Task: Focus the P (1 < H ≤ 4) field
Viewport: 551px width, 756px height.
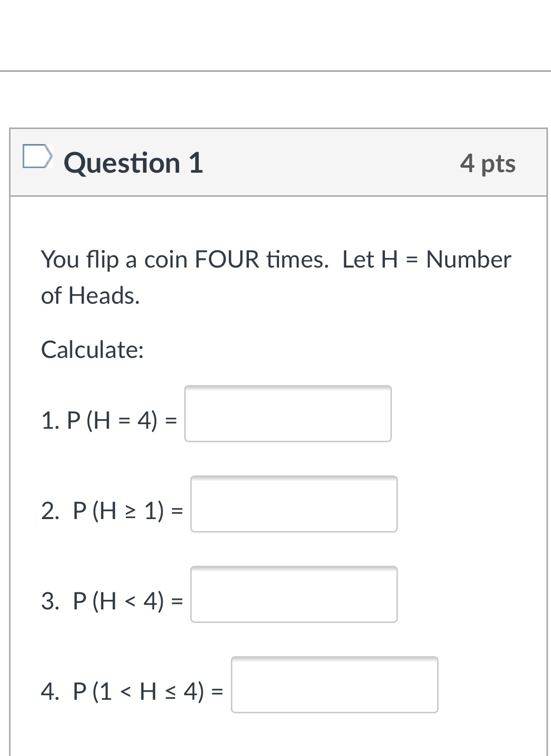Action: [334, 685]
